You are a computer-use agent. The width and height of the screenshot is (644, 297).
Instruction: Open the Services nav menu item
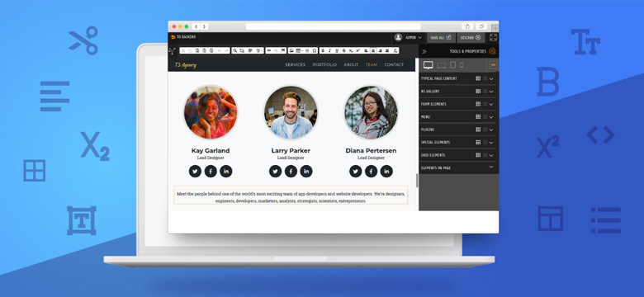[x=296, y=65]
